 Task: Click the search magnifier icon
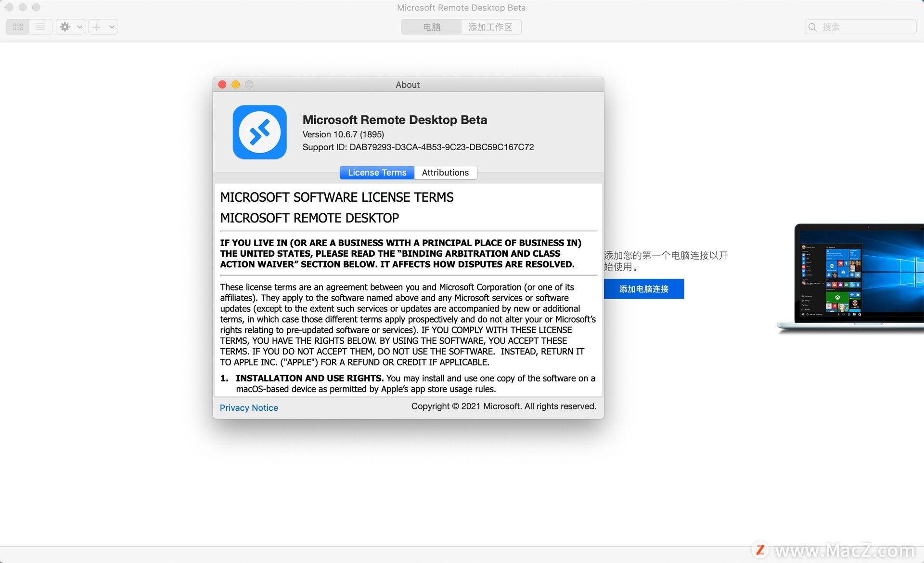pos(814,26)
